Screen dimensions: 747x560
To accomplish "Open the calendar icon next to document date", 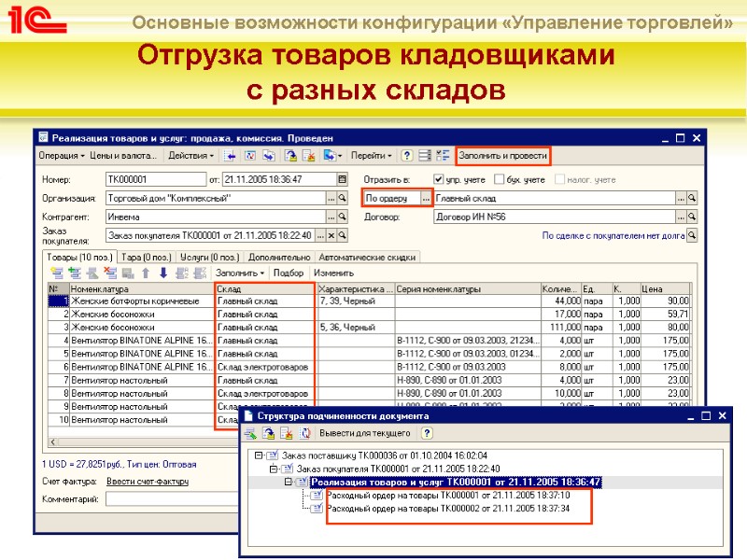I will pos(341,178).
